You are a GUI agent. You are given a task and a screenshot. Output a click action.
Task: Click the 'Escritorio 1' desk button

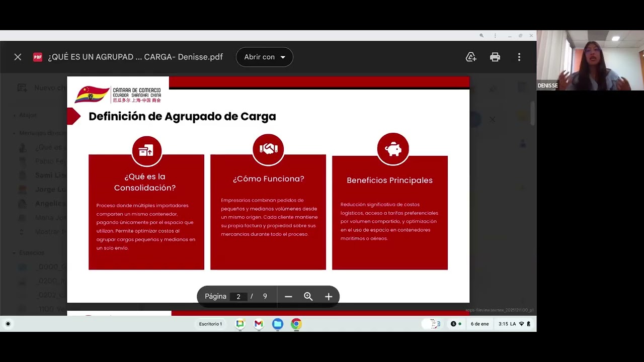tap(210, 324)
